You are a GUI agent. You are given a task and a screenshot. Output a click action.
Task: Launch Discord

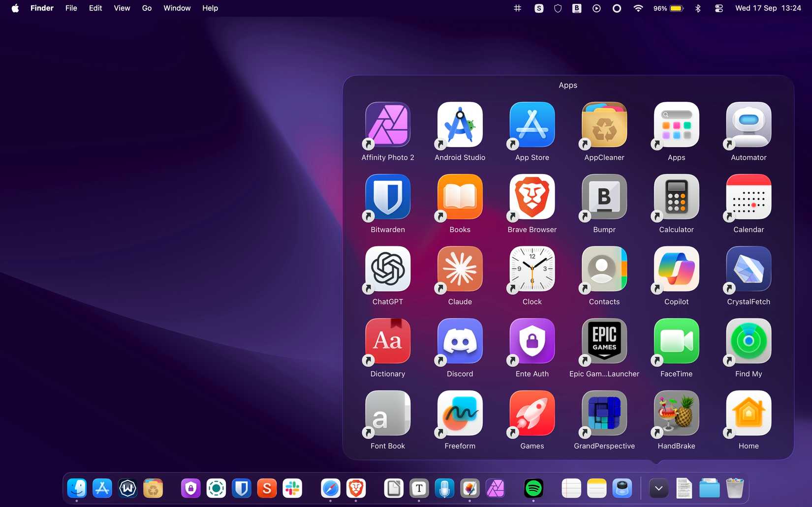(x=460, y=341)
